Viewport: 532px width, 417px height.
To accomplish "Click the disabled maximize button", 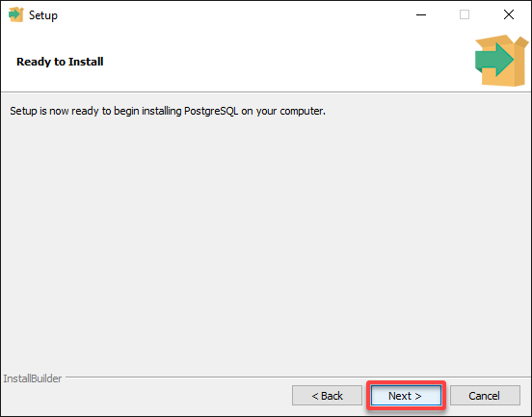I will click(x=465, y=14).
